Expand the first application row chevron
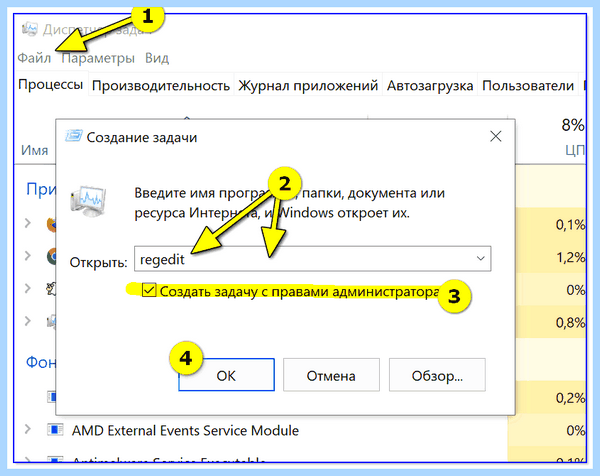Screen dimensions: 600x476 point(27,223)
